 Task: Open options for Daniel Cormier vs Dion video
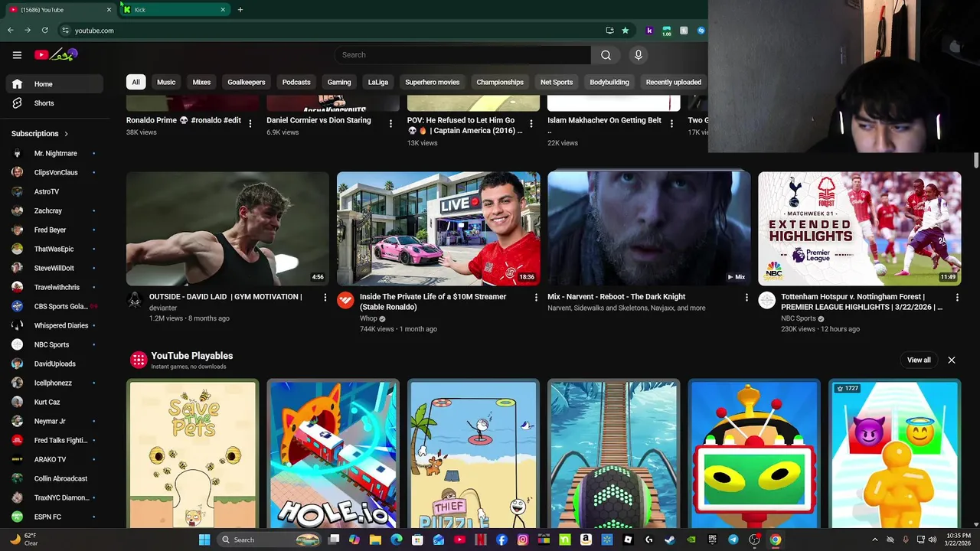pos(390,123)
